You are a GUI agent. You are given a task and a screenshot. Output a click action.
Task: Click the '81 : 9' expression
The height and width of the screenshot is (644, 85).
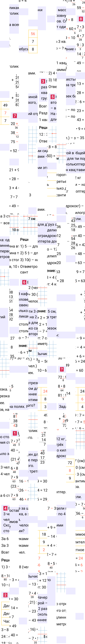62,395
